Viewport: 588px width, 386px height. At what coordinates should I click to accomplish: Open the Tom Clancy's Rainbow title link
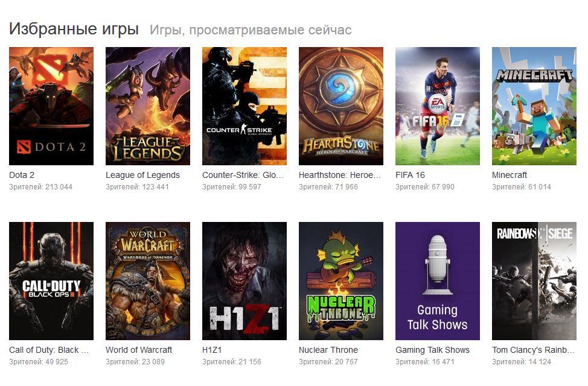[x=533, y=350]
